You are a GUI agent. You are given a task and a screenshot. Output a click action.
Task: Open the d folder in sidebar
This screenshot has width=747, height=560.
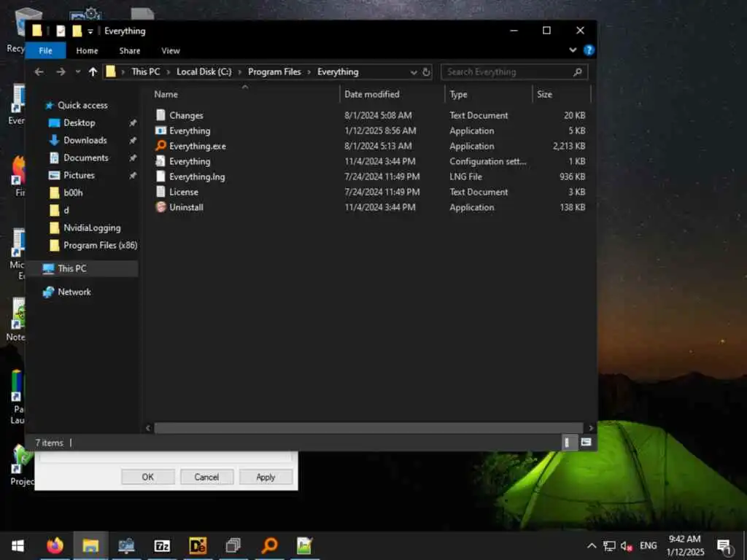click(x=66, y=210)
